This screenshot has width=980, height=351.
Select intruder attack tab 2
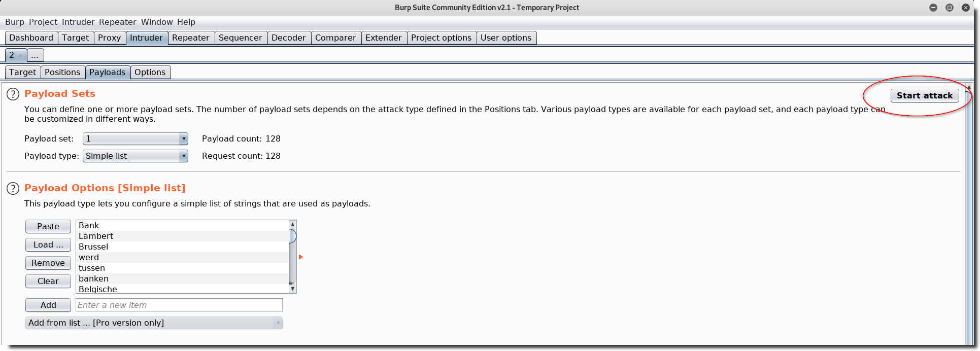(x=12, y=55)
